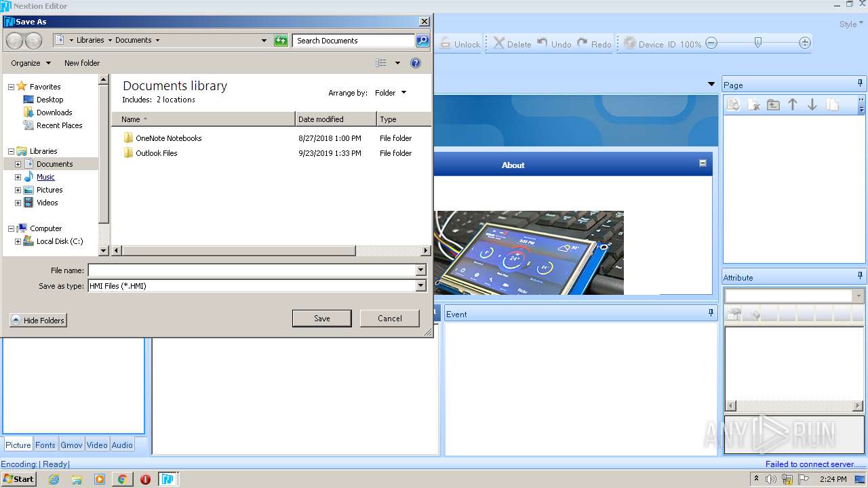
Task: Open the Start menu
Action: click(x=18, y=479)
